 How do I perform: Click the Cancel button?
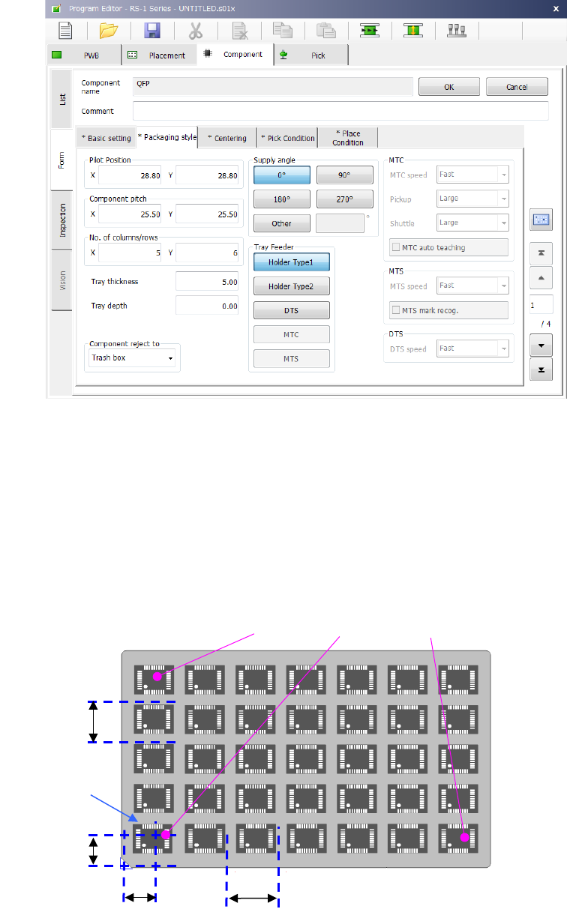click(x=517, y=87)
